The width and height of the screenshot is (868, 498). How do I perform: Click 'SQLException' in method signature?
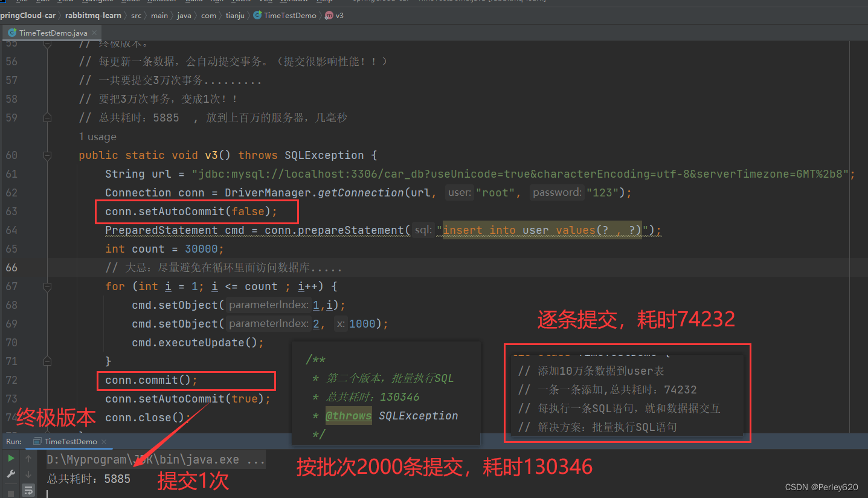pos(324,155)
